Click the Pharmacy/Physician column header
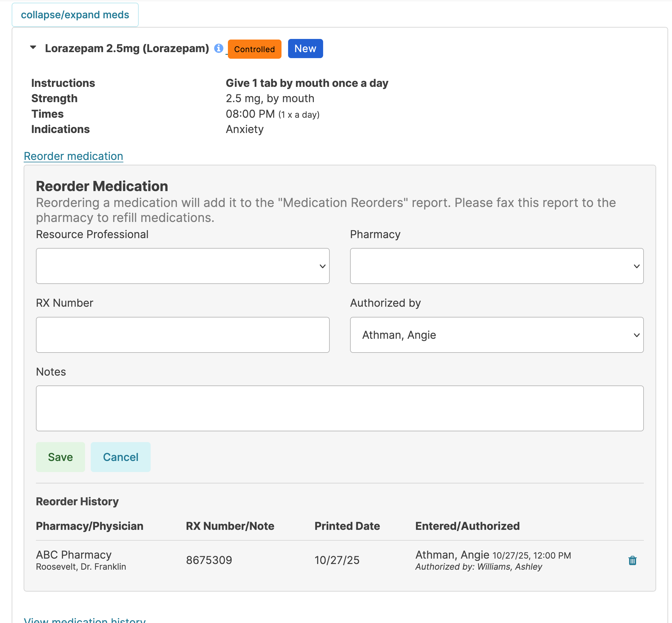The width and height of the screenshot is (672, 623). [89, 526]
